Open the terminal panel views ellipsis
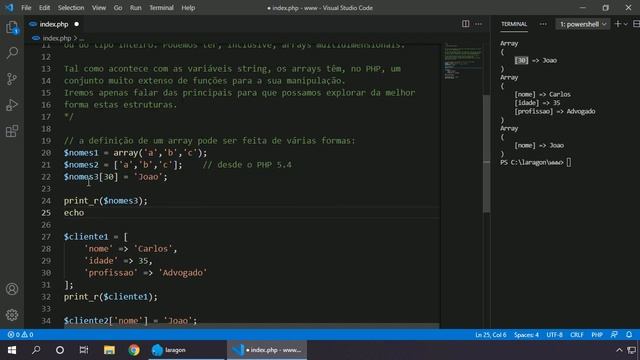640x360 pixels. point(543,24)
